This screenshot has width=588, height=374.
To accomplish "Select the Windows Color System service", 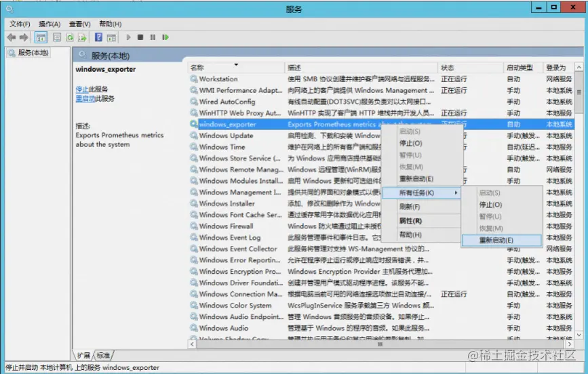I will coord(380,306).
